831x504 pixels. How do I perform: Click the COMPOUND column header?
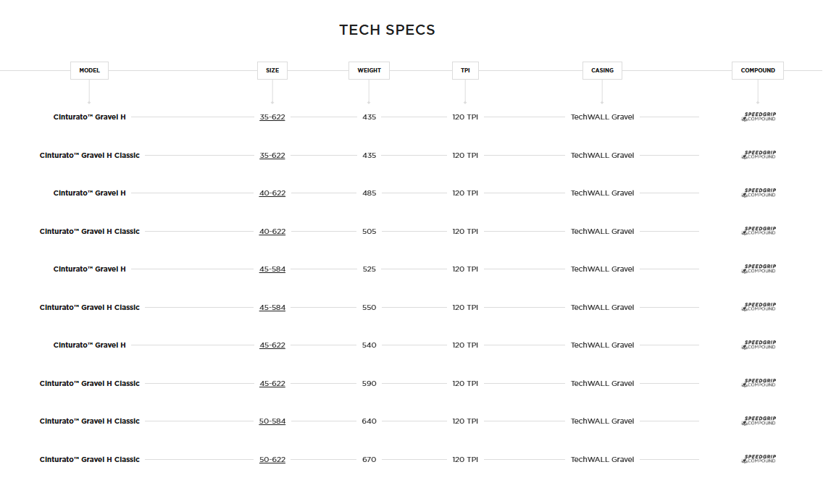(758, 70)
